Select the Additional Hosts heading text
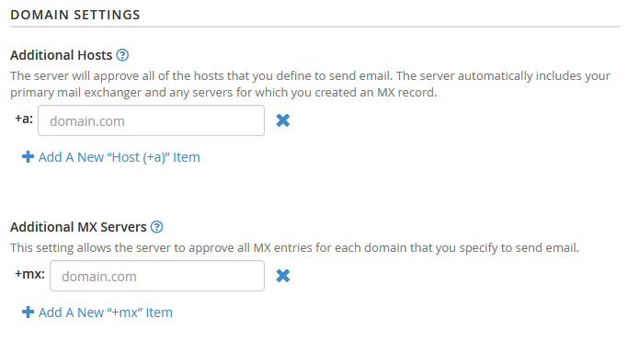628x364 pixels. [x=62, y=55]
